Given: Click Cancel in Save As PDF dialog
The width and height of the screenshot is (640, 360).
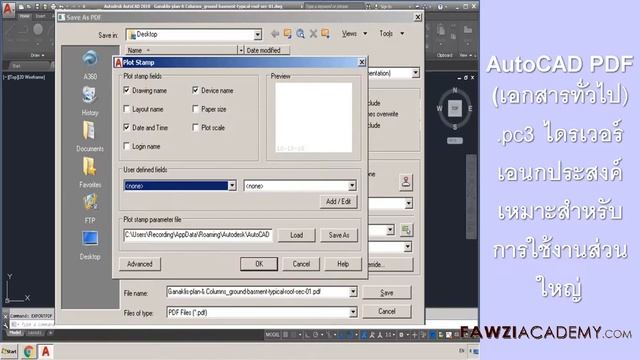Looking at the screenshot, I should pos(387,311).
